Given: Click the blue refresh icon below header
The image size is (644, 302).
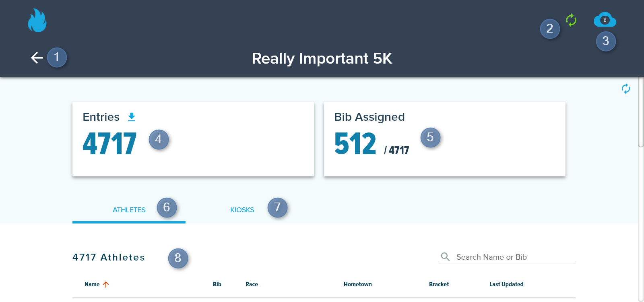Looking at the screenshot, I should tap(626, 89).
